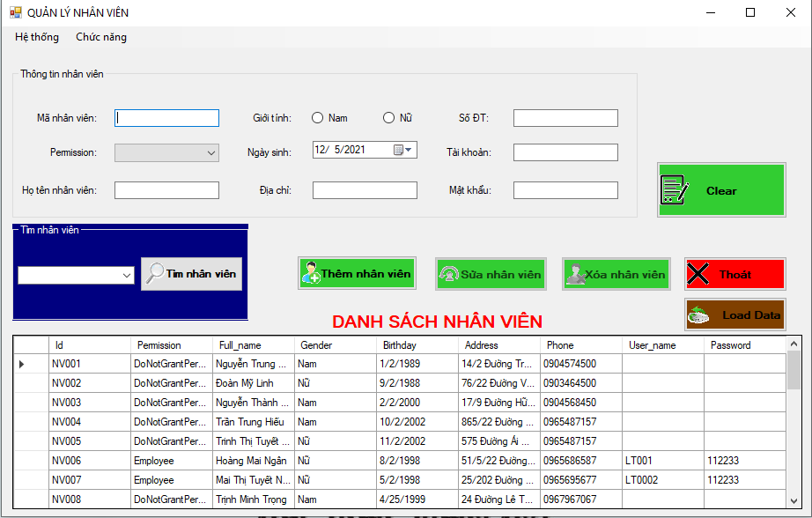Viewport: 812px width, 518px height.
Task: Click the notepad icon on Clear button
Action: pyautogui.click(x=675, y=190)
